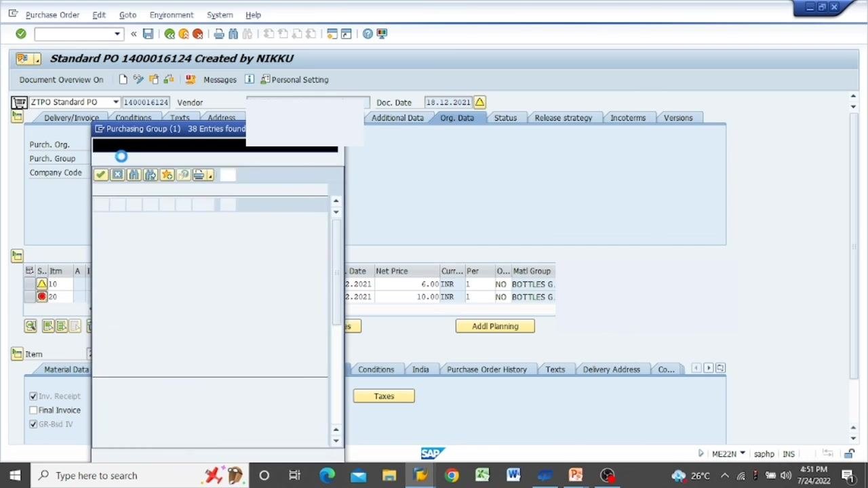Toggle the Final Invoice checkbox
The width and height of the screenshot is (868, 488).
pyautogui.click(x=33, y=410)
